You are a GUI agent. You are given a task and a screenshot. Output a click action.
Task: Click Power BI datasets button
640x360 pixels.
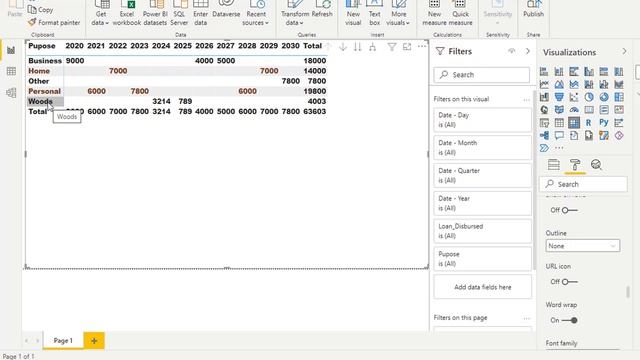pos(155,14)
